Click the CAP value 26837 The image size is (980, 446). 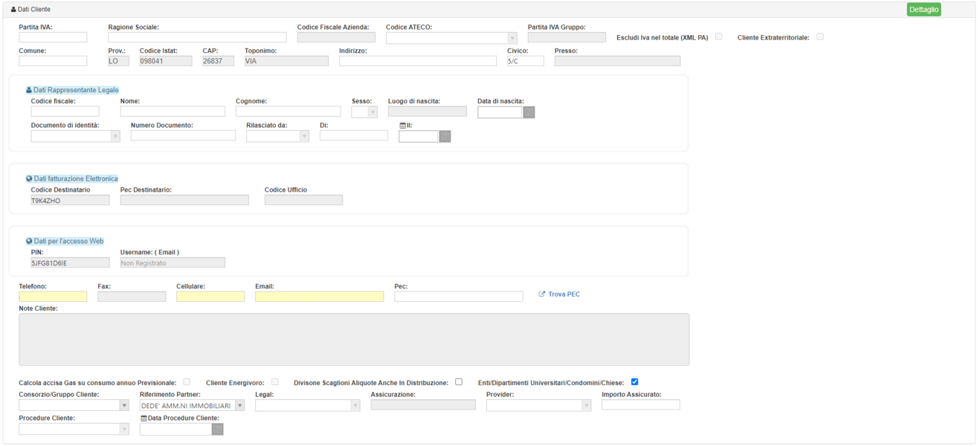coord(218,61)
